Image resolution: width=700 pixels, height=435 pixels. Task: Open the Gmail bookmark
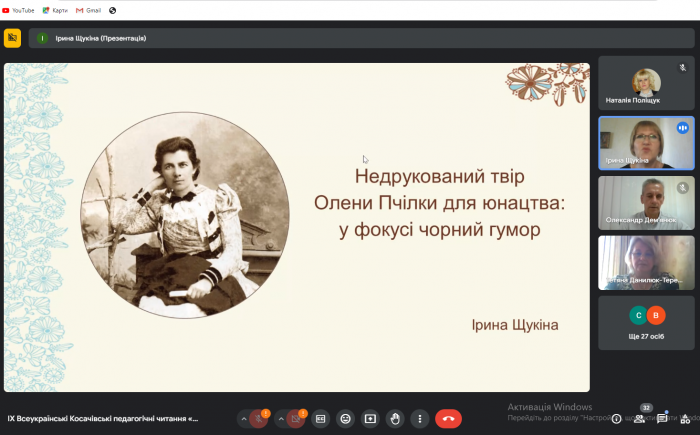[88, 10]
